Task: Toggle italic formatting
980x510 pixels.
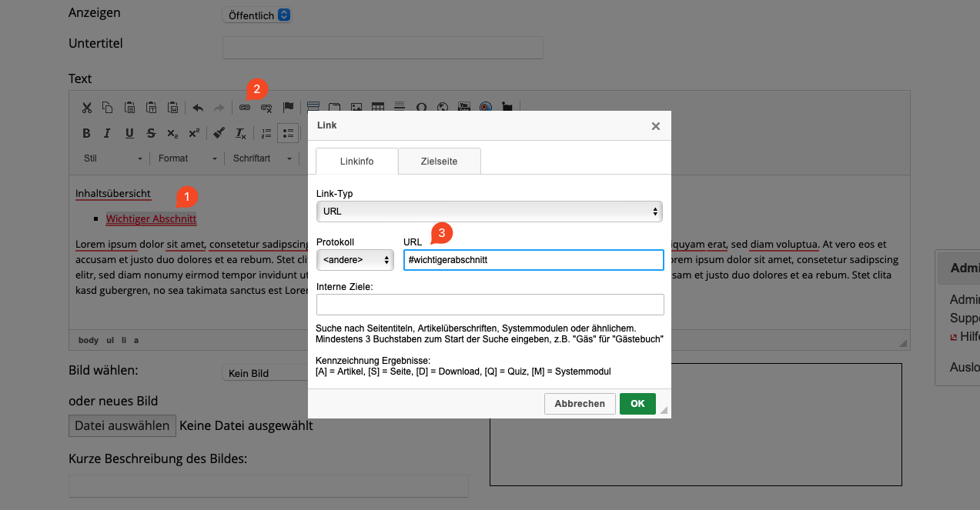Action: click(x=108, y=133)
